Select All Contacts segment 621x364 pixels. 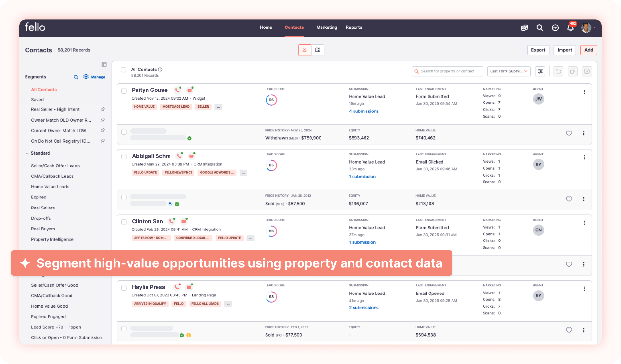tap(44, 90)
